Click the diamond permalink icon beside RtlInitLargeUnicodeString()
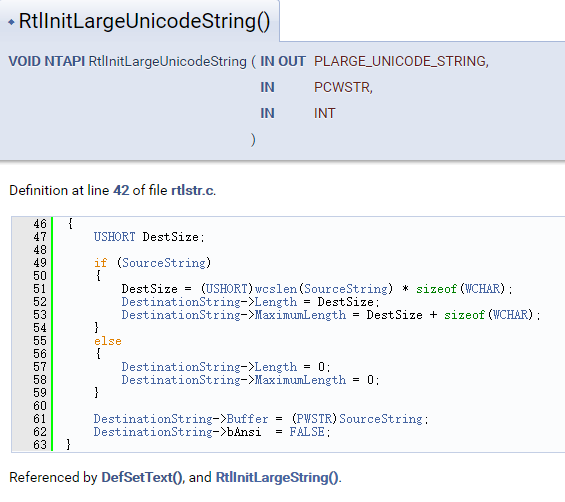This screenshot has width=565, height=502. (12, 22)
